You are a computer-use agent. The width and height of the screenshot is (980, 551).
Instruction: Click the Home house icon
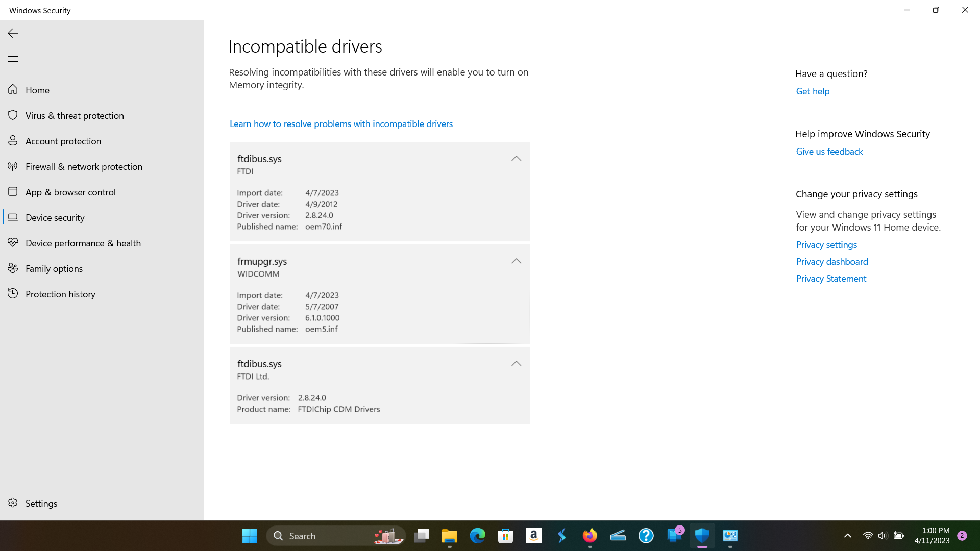tap(13, 89)
